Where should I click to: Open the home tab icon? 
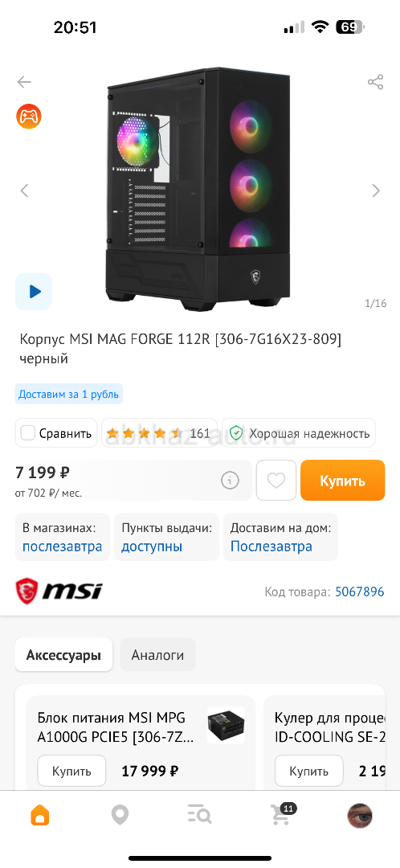tap(40, 815)
